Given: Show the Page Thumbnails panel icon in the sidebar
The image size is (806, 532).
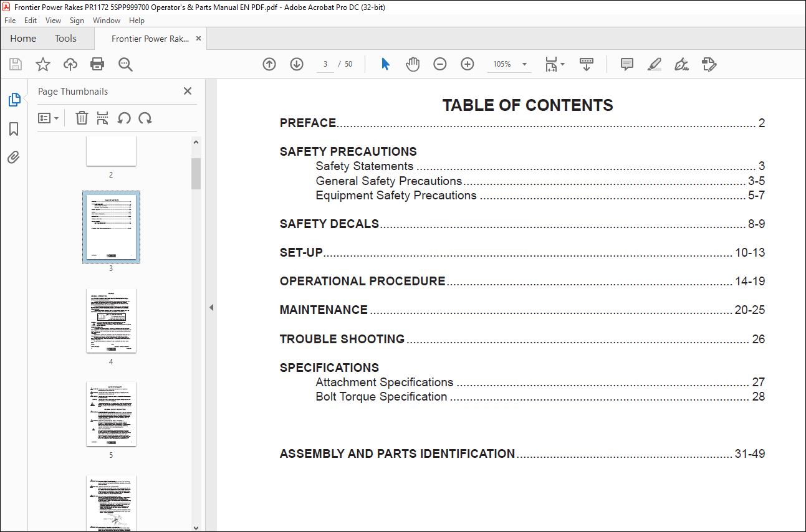Looking at the screenshot, I should click(14, 100).
